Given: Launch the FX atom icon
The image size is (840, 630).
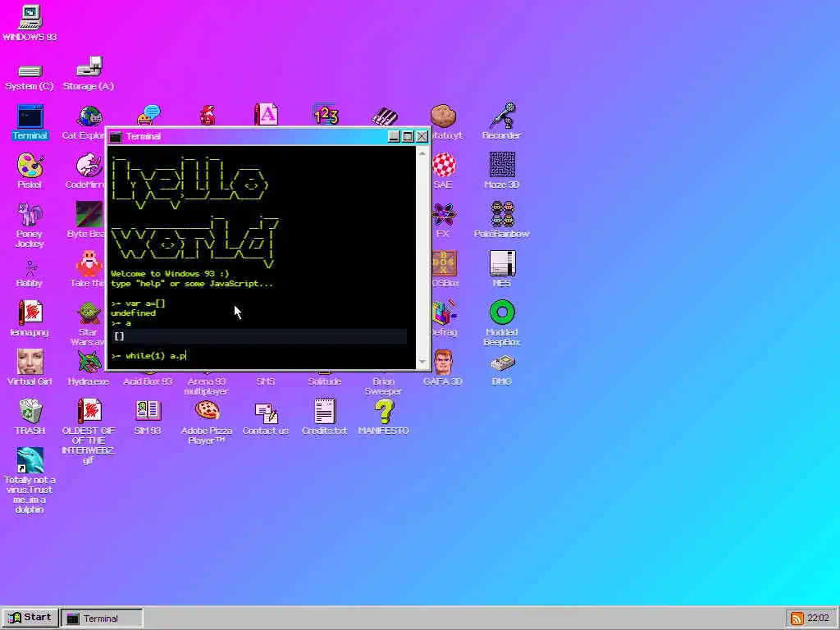Looking at the screenshot, I should click(444, 214).
